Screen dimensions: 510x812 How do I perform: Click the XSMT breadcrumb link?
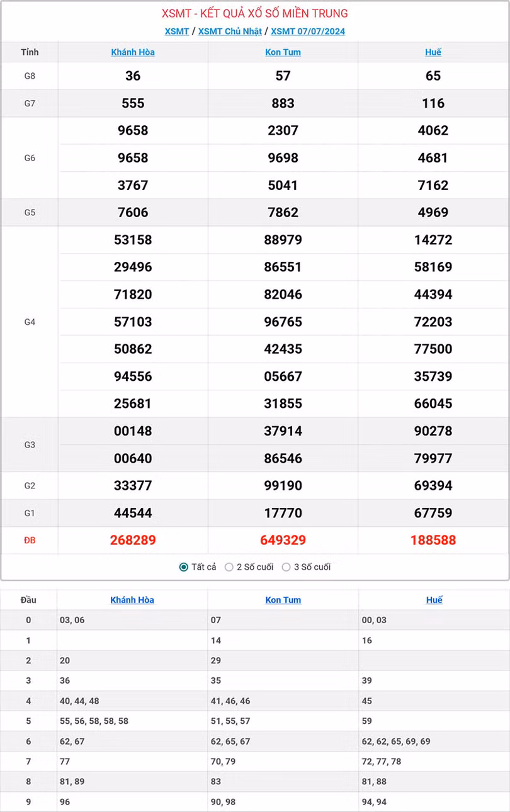pyautogui.click(x=176, y=31)
